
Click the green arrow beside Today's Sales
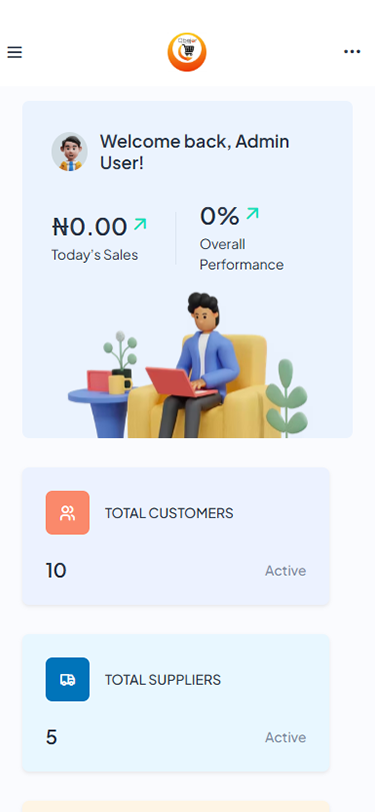click(140, 224)
